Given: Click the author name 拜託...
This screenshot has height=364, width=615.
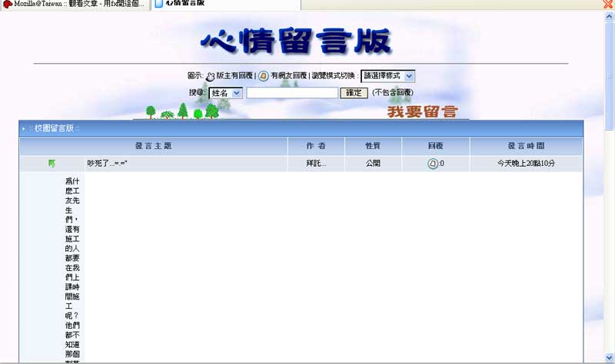Looking at the screenshot, I should tap(316, 164).
